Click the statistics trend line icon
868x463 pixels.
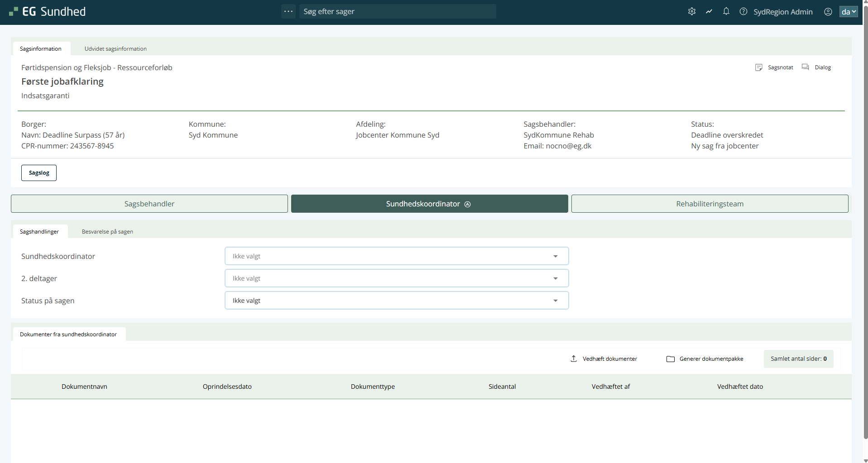tap(709, 12)
